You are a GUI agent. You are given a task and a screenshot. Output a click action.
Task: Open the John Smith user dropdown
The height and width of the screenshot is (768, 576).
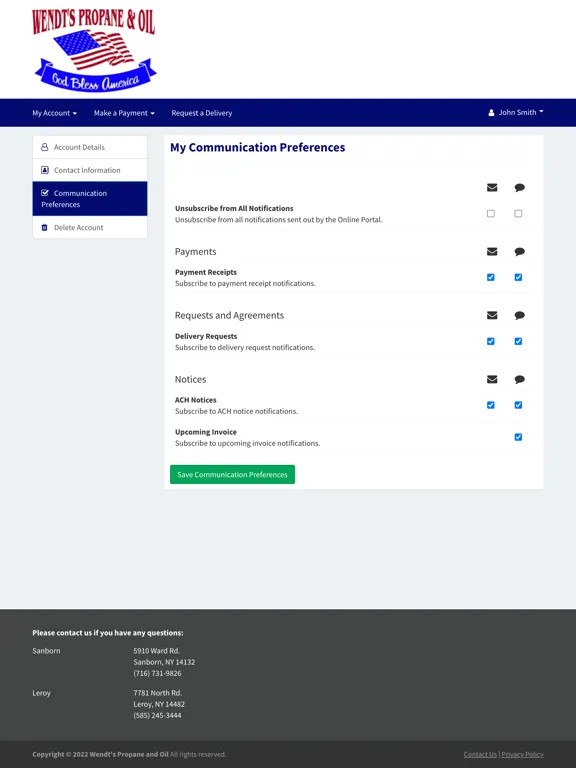click(516, 113)
